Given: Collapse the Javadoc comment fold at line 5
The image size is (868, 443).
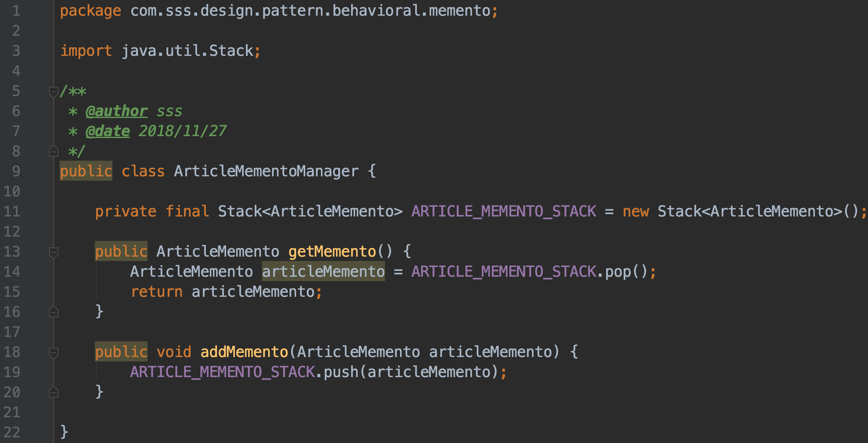Looking at the screenshot, I should pyautogui.click(x=54, y=91).
